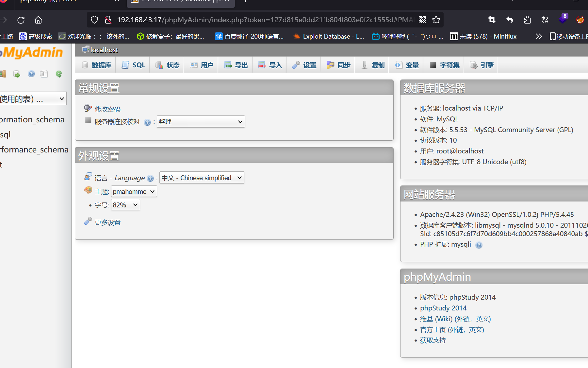Open the 数据库 tab
588x368 pixels.
[97, 65]
